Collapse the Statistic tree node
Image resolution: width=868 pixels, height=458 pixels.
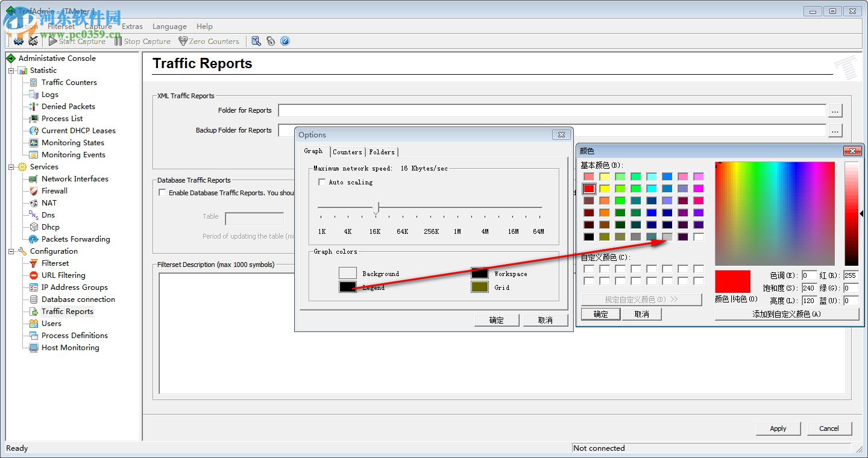[x=11, y=71]
